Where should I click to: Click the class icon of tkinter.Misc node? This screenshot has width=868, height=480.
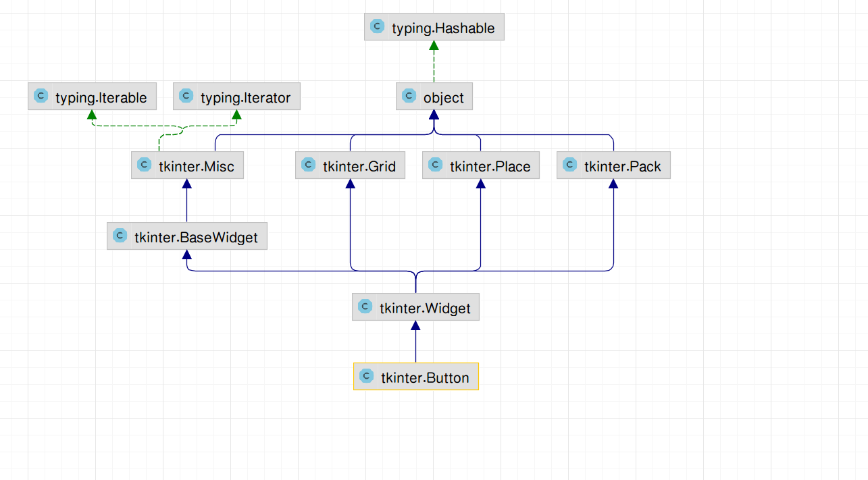pyautogui.click(x=144, y=165)
